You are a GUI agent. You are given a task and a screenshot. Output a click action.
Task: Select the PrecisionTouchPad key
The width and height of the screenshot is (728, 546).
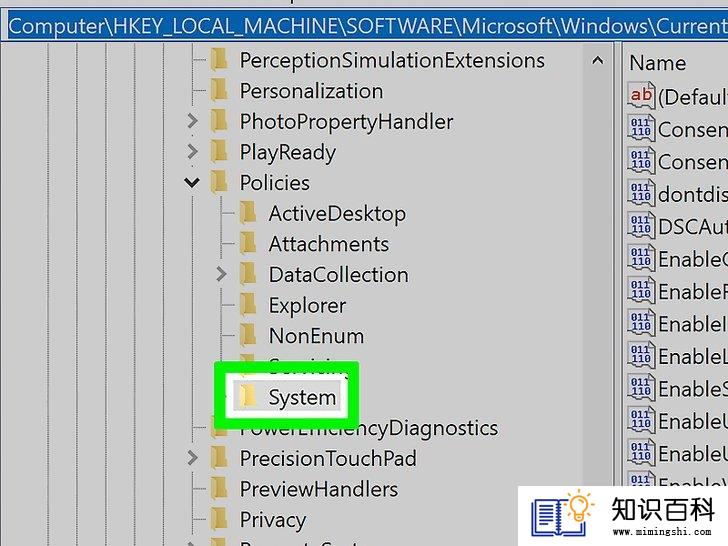328,459
